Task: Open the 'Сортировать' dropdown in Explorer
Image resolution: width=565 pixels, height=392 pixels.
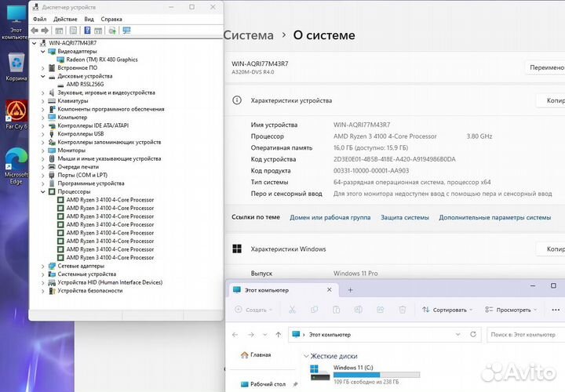Action: (447, 310)
